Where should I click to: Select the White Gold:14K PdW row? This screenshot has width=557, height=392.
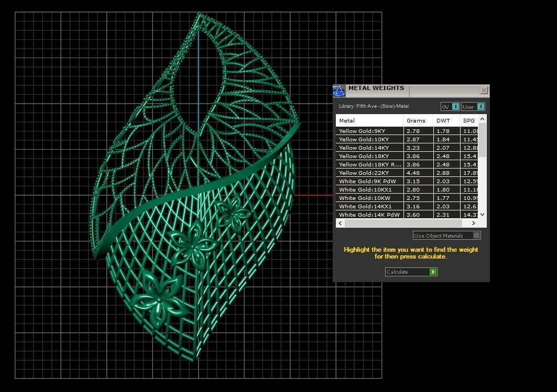[x=407, y=215]
